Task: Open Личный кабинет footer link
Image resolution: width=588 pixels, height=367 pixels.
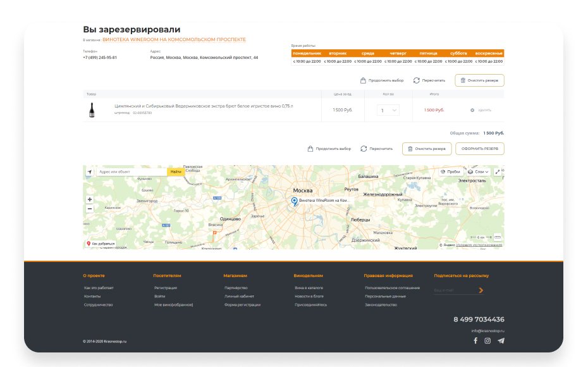Action: click(x=239, y=296)
